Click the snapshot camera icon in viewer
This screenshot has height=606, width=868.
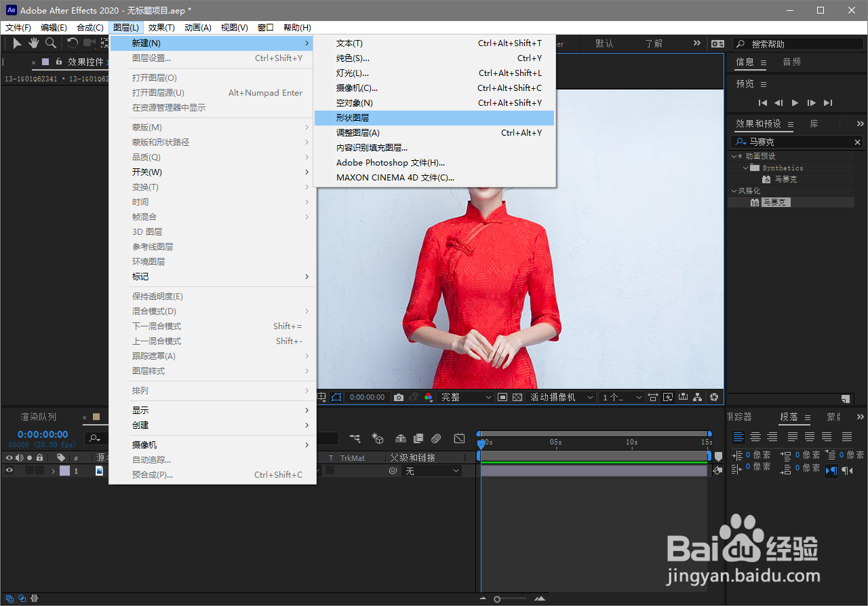coord(399,398)
